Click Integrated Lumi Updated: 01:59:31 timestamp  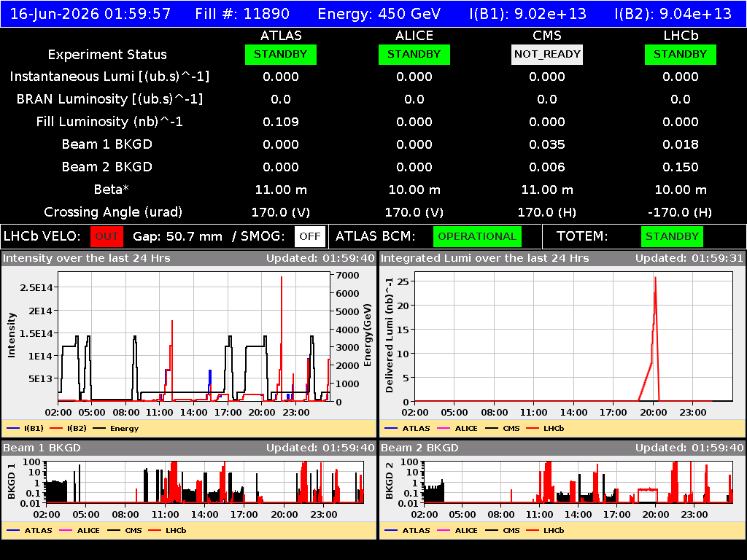689,259
